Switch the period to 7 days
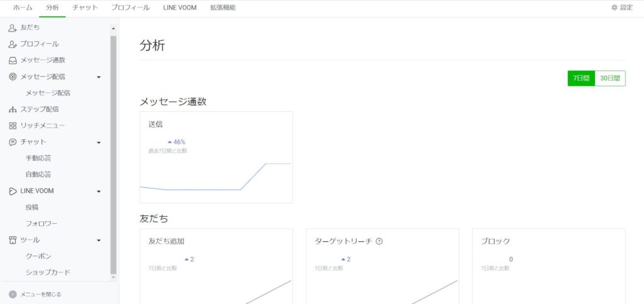The width and height of the screenshot is (644, 304). 581,79
